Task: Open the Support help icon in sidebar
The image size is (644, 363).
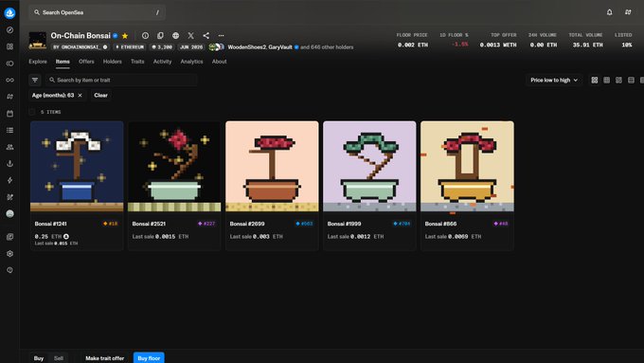Action: [9, 270]
